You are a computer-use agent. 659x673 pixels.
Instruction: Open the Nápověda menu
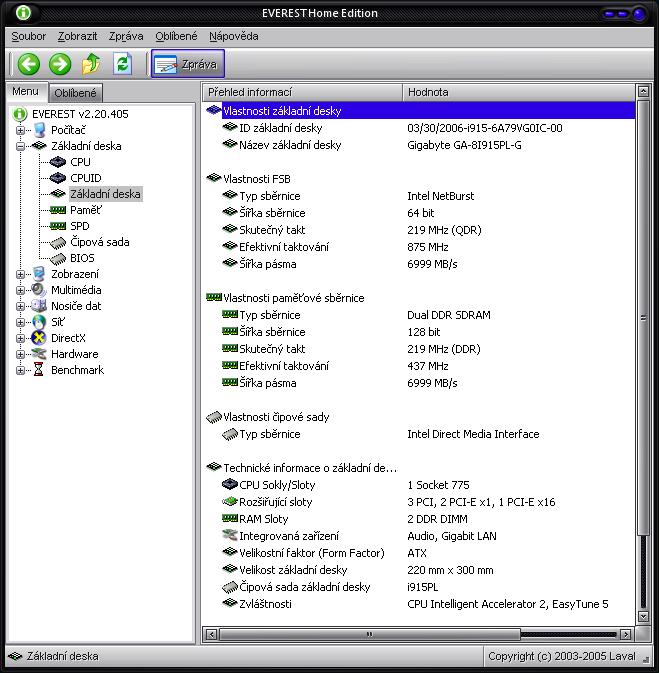[x=233, y=36]
